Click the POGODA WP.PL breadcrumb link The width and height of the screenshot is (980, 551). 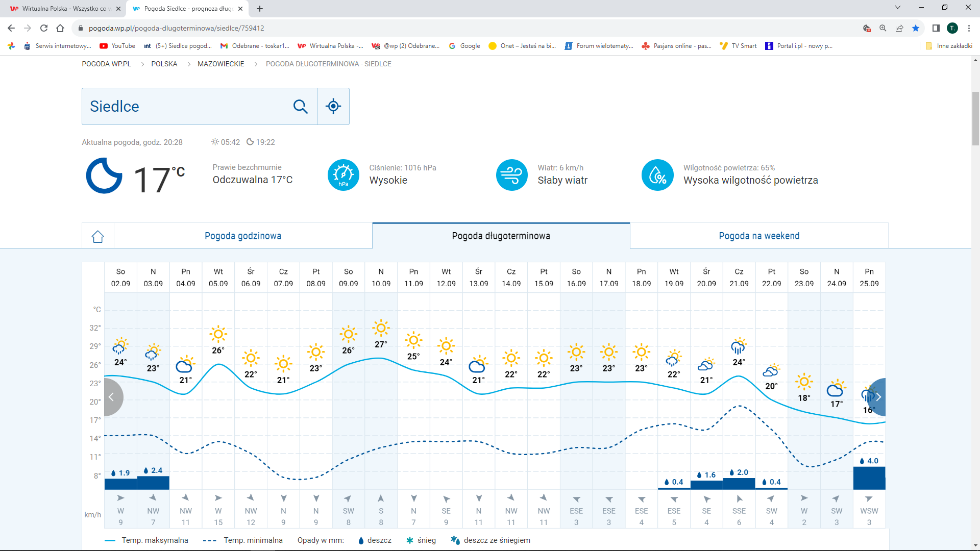pyautogui.click(x=106, y=64)
